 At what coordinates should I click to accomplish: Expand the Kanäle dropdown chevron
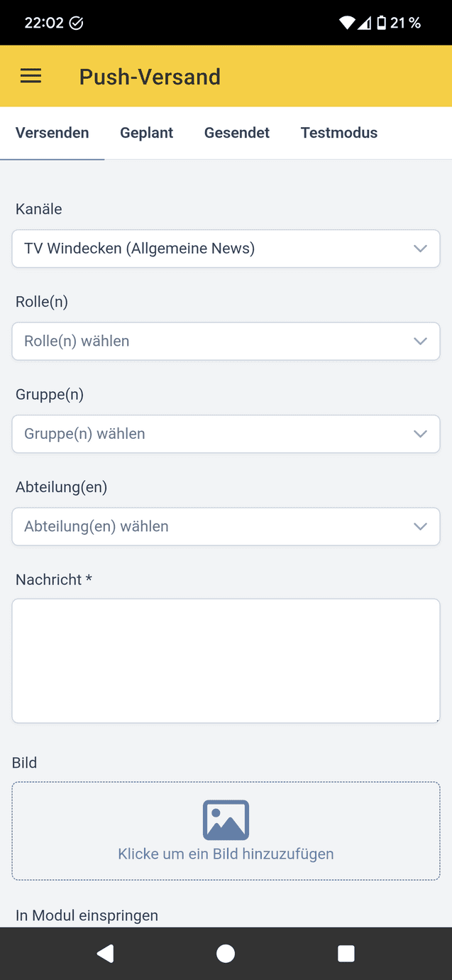point(420,249)
